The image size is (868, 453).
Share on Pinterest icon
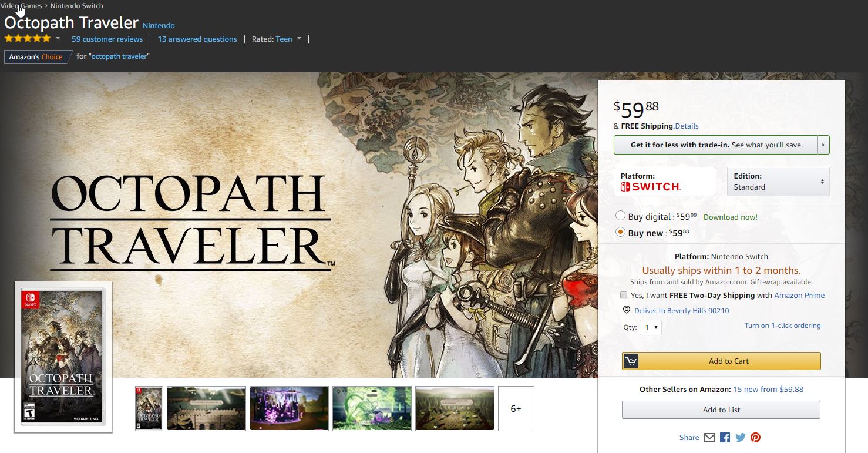[x=755, y=438]
